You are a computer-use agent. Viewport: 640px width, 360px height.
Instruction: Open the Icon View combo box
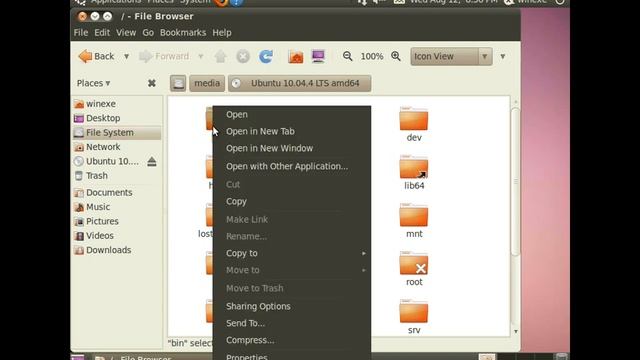click(451, 56)
